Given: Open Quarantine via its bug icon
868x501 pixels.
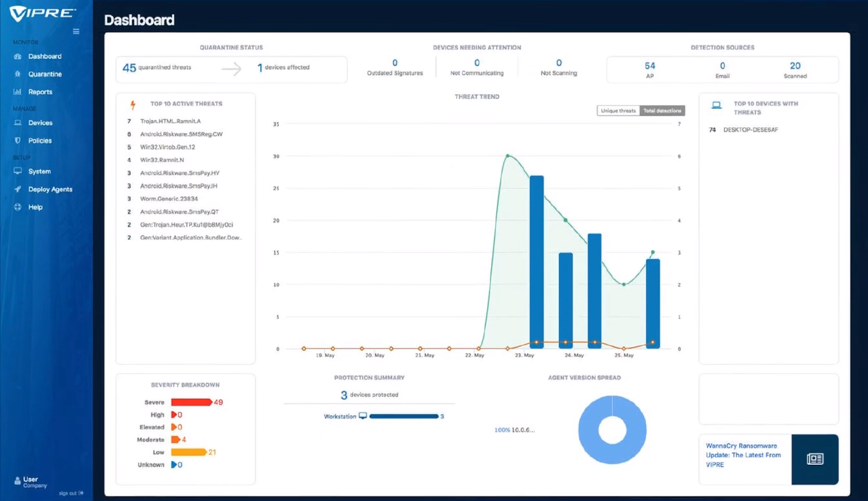Looking at the screenshot, I should [x=17, y=74].
